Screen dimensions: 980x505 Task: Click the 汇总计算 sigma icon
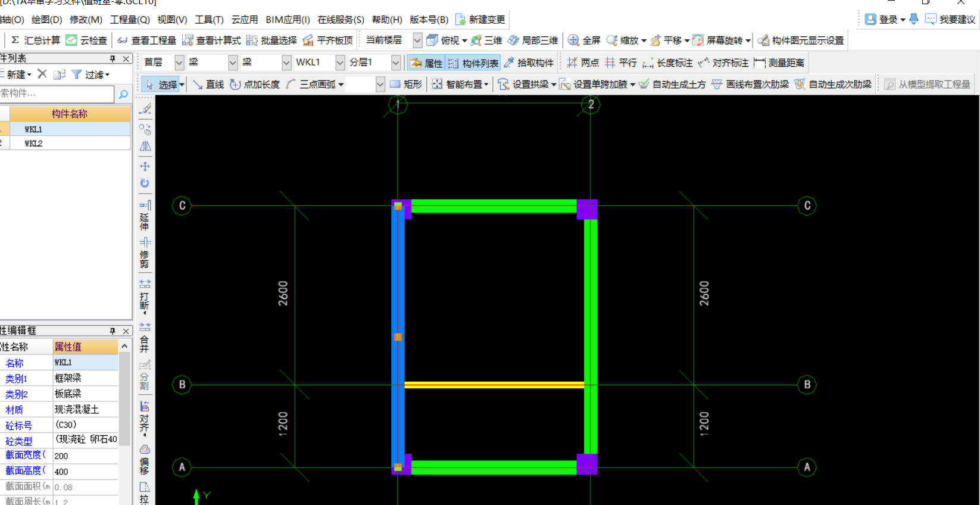[x=15, y=40]
